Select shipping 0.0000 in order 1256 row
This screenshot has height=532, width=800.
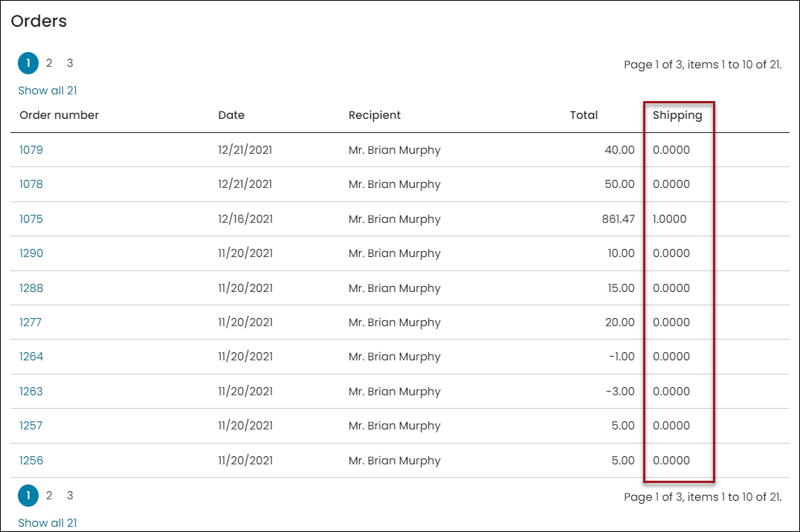[671, 461]
